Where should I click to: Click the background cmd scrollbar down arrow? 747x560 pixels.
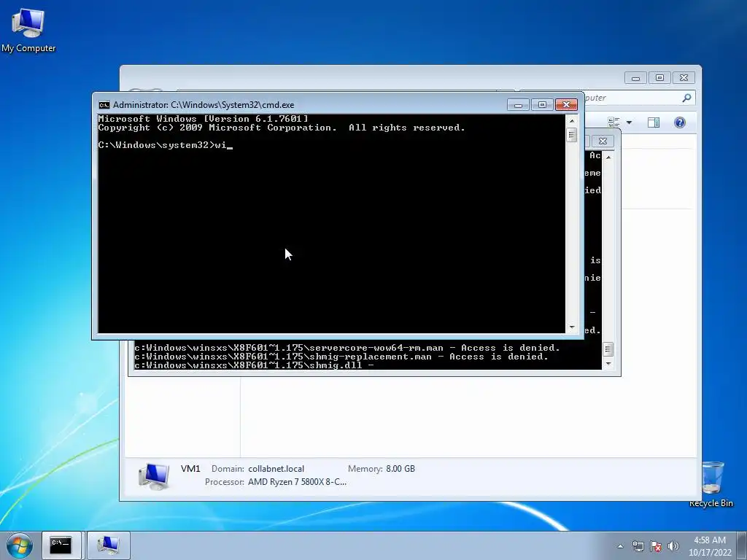click(x=608, y=364)
